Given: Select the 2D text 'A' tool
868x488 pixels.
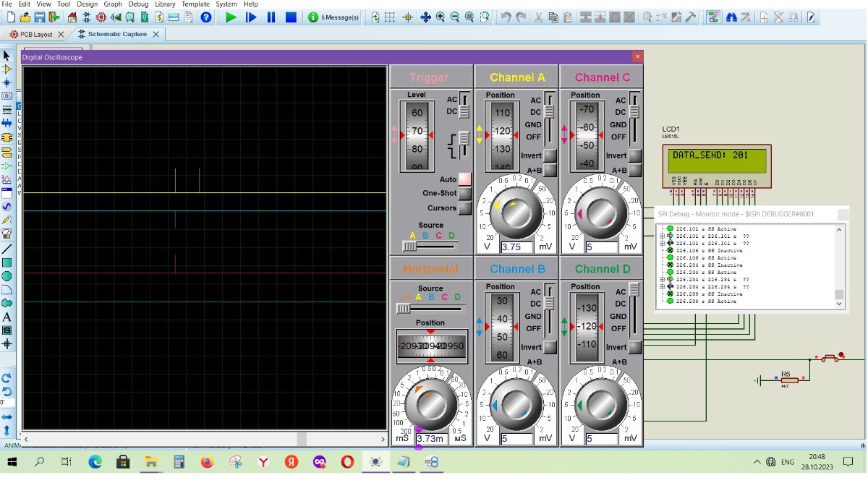Looking at the screenshot, I should (x=7, y=317).
